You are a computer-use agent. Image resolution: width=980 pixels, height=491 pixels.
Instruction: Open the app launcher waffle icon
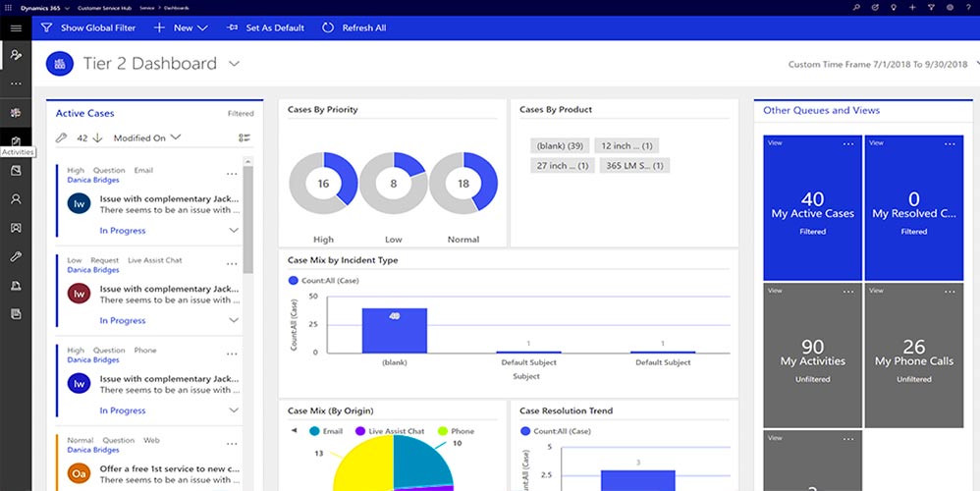click(x=8, y=8)
